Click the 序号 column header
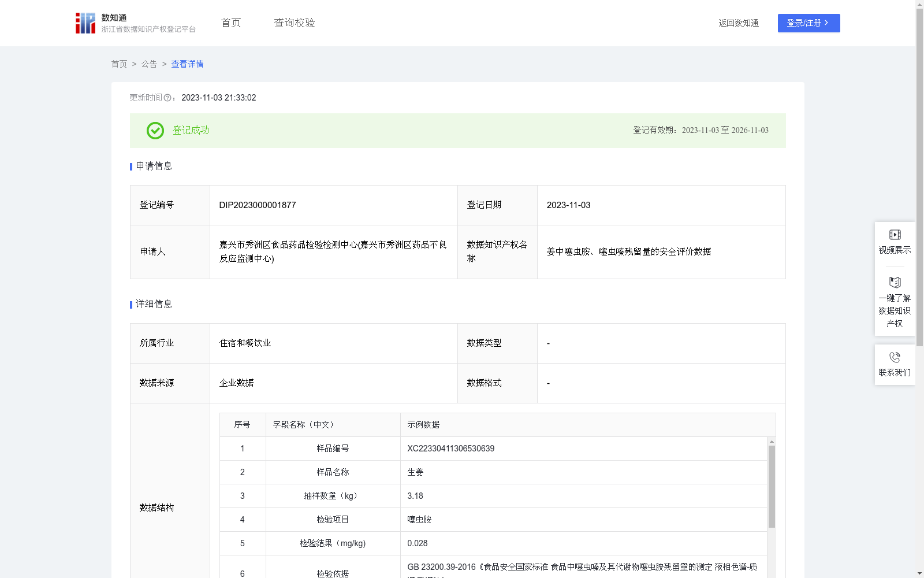Image resolution: width=924 pixels, height=578 pixels. [x=242, y=425]
